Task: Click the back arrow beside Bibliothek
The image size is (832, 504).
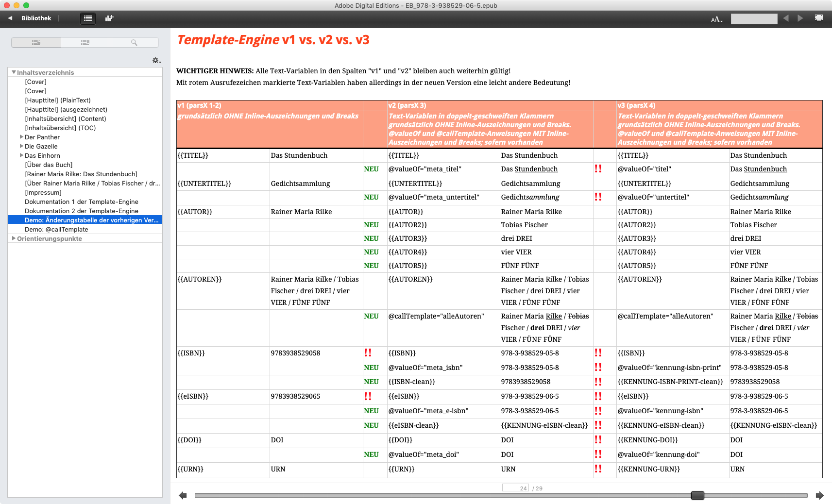Action: pos(10,18)
